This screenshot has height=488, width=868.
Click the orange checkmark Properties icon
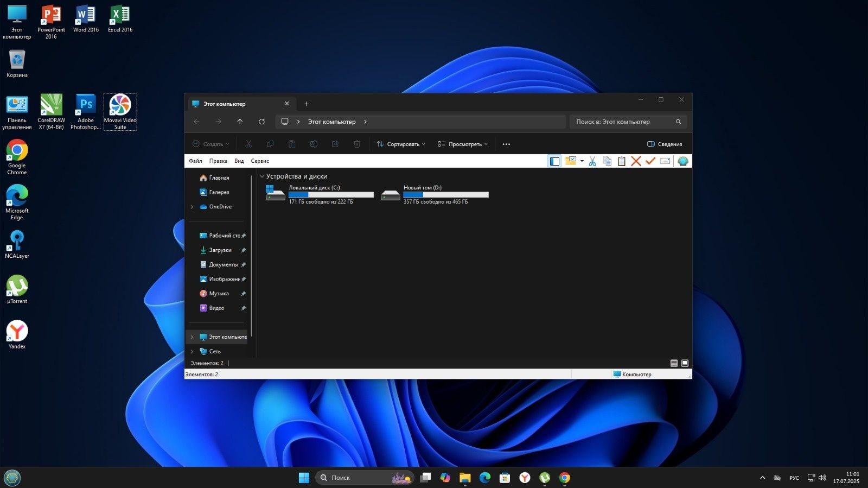click(650, 161)
